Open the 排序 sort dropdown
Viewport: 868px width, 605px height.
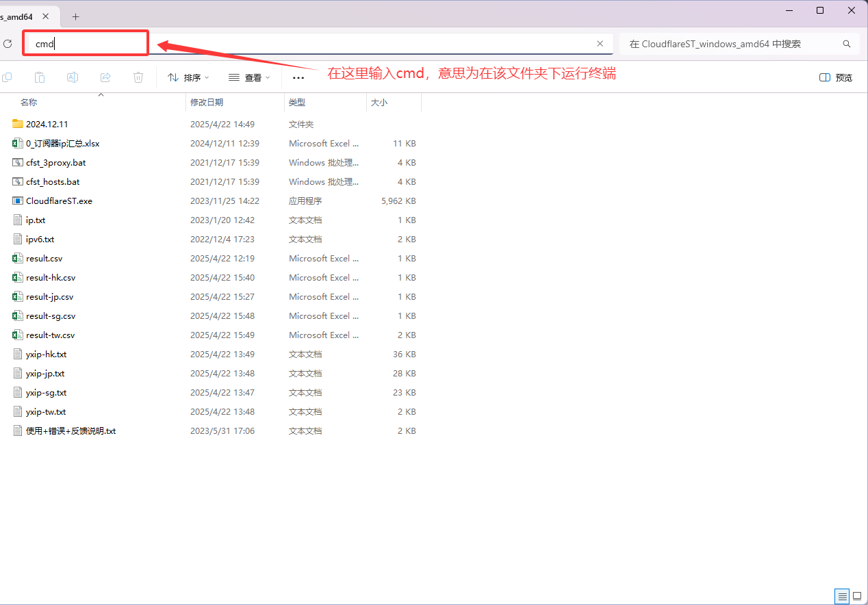189,77
